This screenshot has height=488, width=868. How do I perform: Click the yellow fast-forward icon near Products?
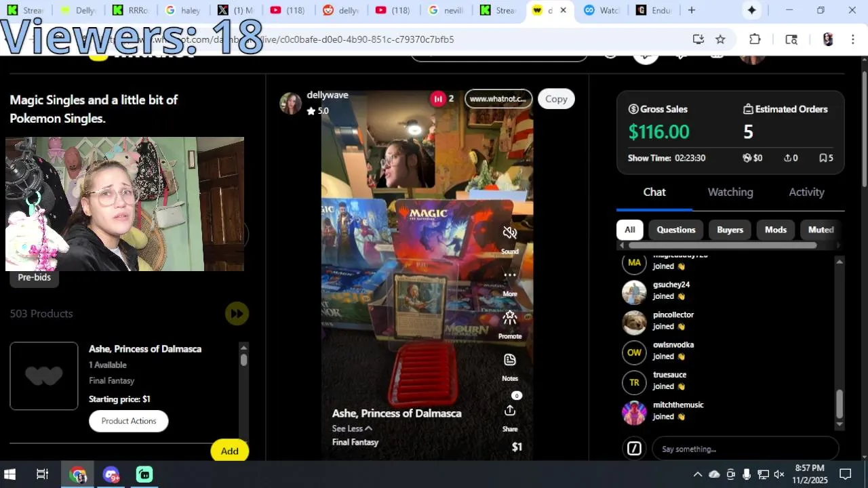click(237, 313)
